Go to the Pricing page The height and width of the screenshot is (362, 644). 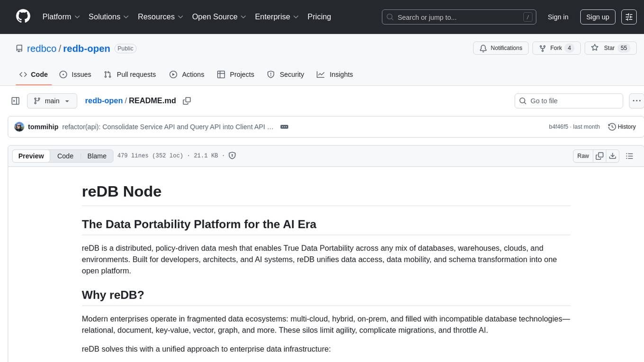pyautogui.click(x=319, y=17)
